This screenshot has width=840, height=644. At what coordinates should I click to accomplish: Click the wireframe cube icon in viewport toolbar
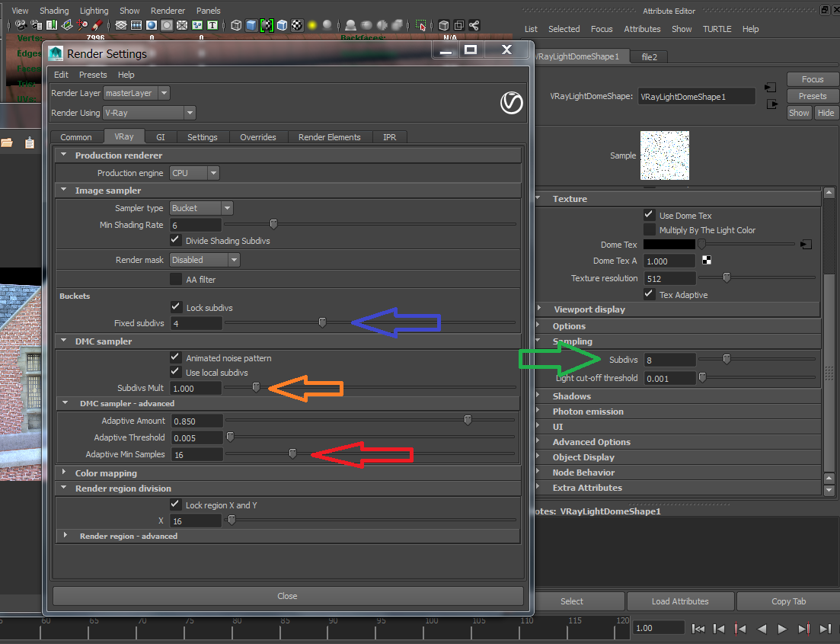(x=236, y=25)
